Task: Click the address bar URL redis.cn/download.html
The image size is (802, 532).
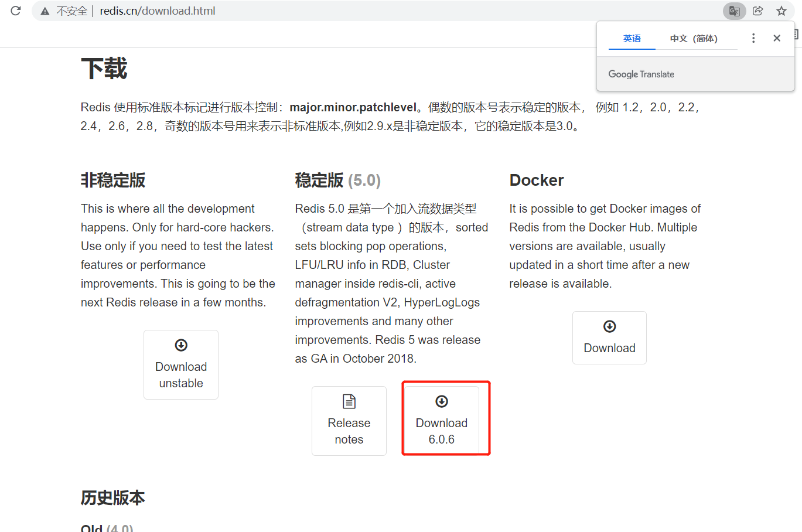Action: 158,11
